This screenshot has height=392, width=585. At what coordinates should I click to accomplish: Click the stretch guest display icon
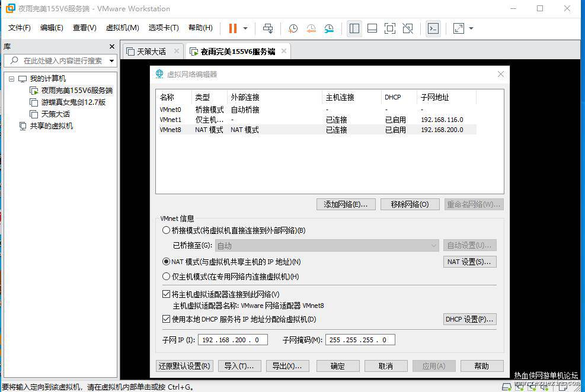(x=459, y=28)
